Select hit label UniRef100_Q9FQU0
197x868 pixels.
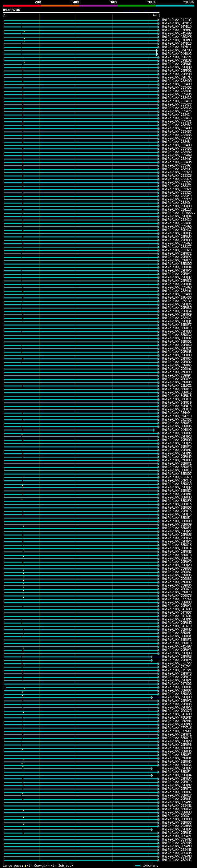click(x=177, y=778)
